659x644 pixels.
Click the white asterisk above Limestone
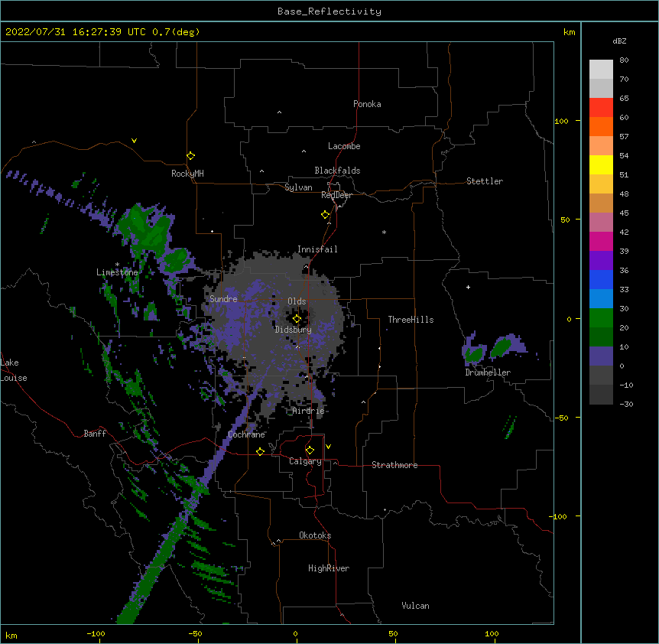[x=117, y=265]
